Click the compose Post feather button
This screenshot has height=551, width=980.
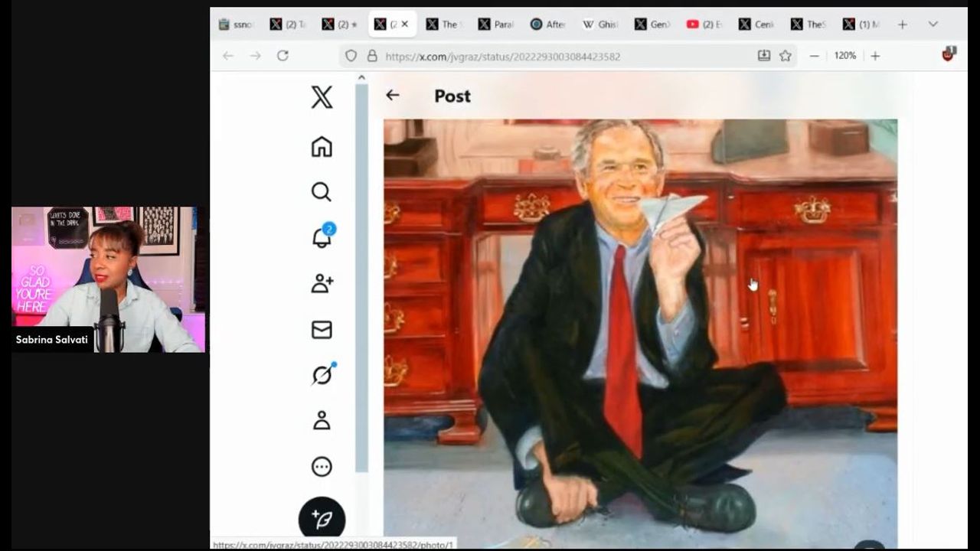322,520
